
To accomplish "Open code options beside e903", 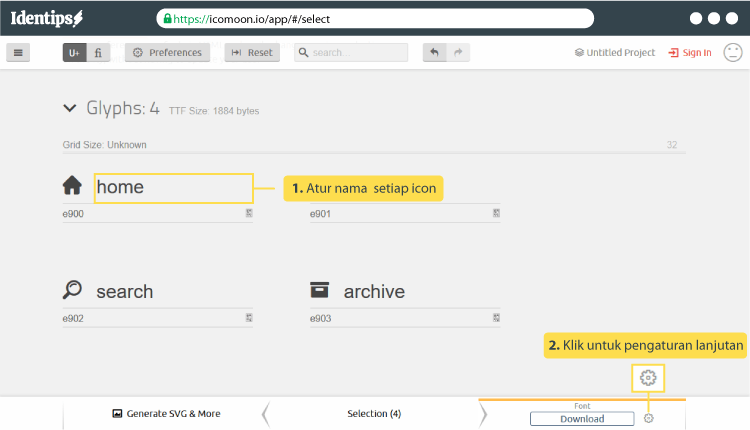I will click(495, 318).
